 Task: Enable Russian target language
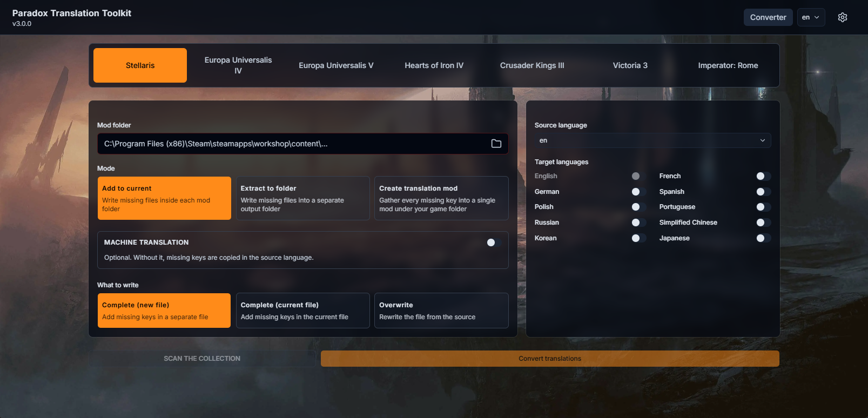coord(639,223)
